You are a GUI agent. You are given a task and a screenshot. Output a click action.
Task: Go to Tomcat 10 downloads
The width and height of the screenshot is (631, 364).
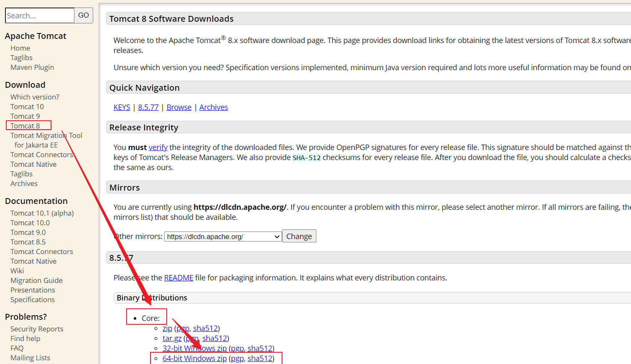[x=27, y=107]
